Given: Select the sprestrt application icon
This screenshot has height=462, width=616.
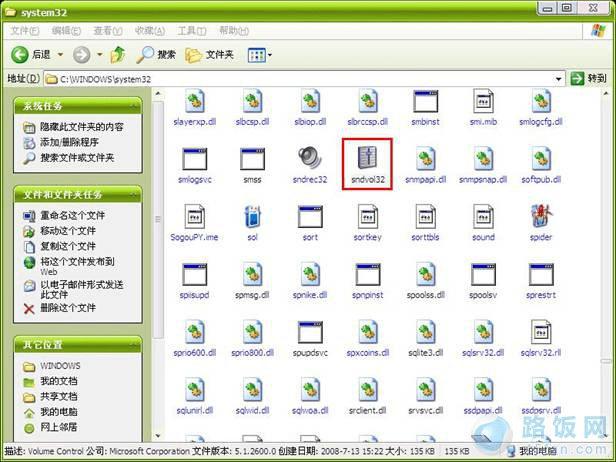Looking at the screenshot, I should (541, 274).
